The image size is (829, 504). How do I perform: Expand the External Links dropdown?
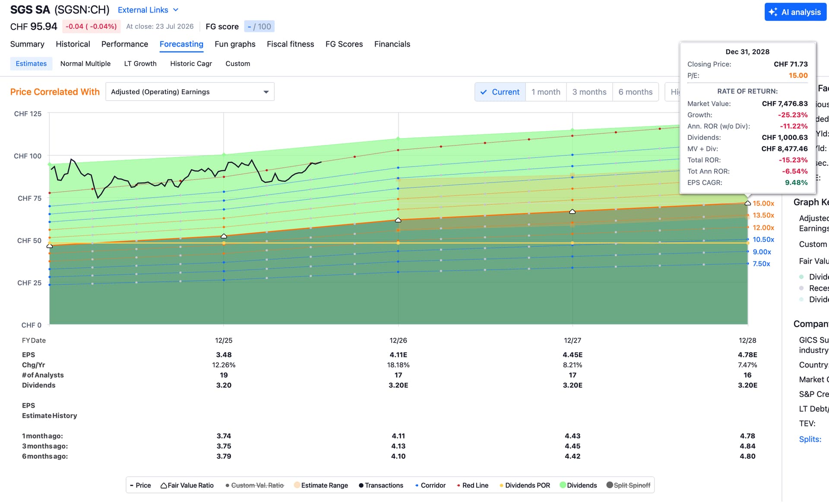(148, 10)
